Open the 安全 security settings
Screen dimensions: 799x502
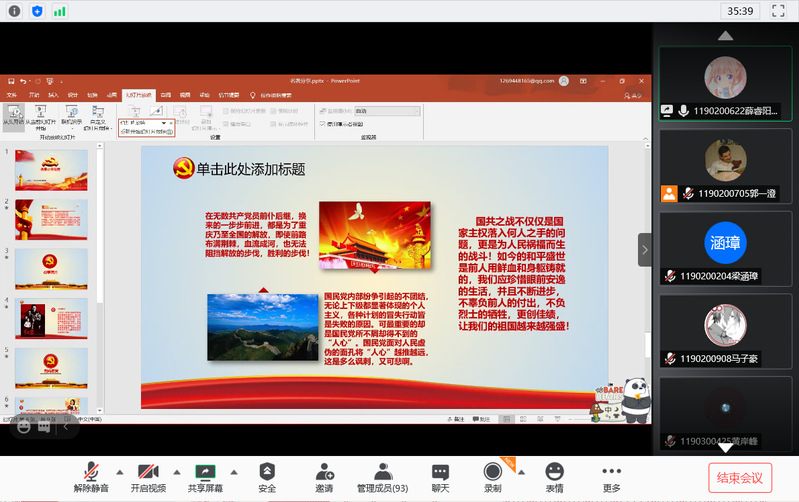(267, 471)
